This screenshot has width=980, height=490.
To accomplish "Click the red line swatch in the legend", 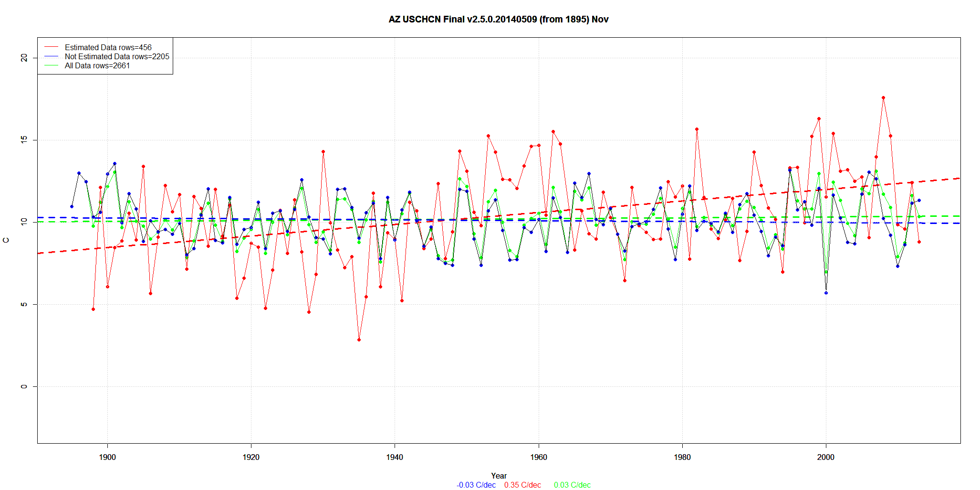I will point(51,47).
